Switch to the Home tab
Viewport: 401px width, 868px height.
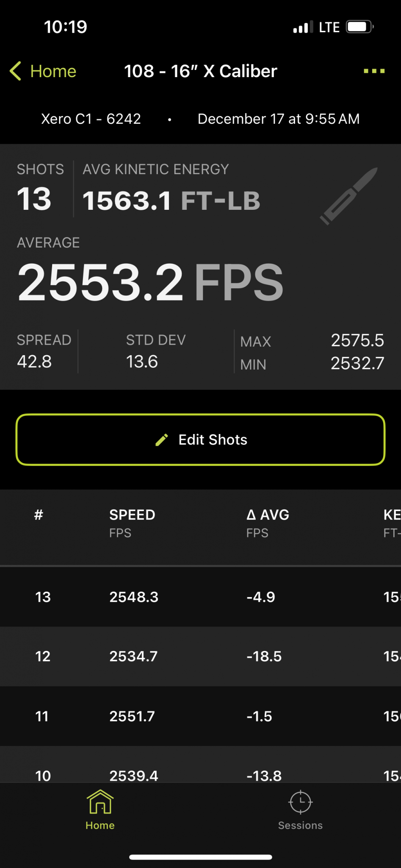tap(100, 810)
